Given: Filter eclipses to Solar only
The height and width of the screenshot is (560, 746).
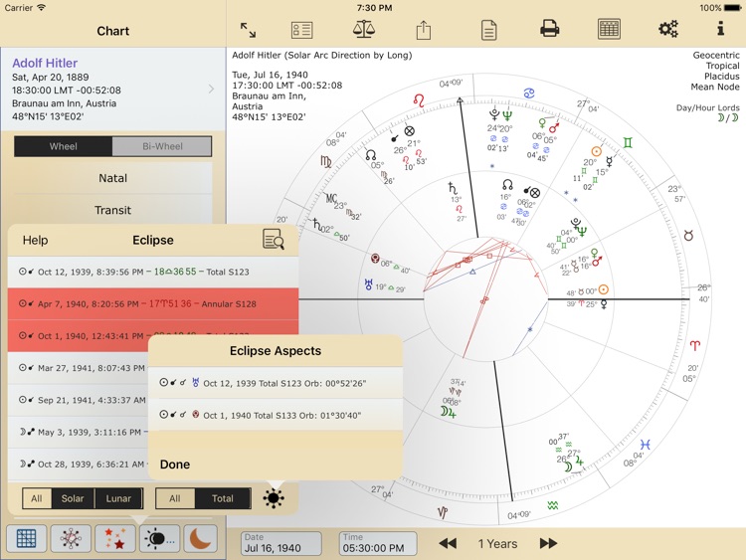Looking at the screenshot, I should coord(73,498).
